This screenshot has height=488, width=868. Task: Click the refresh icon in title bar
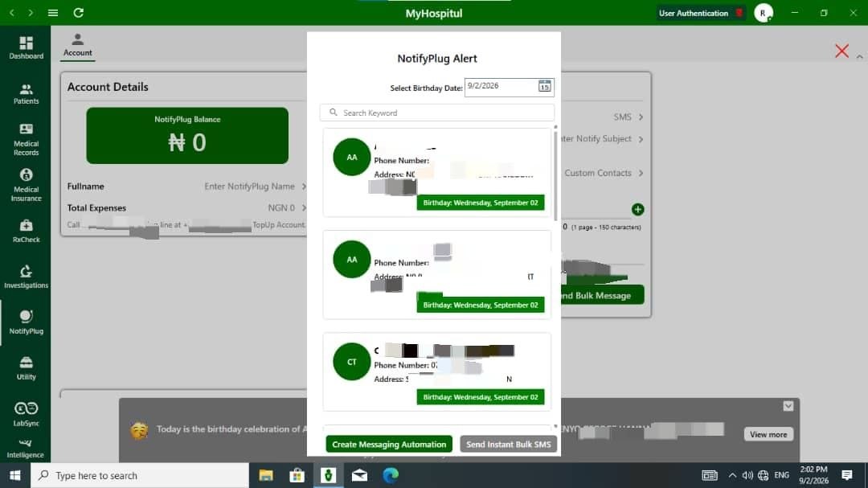point(79,13)
